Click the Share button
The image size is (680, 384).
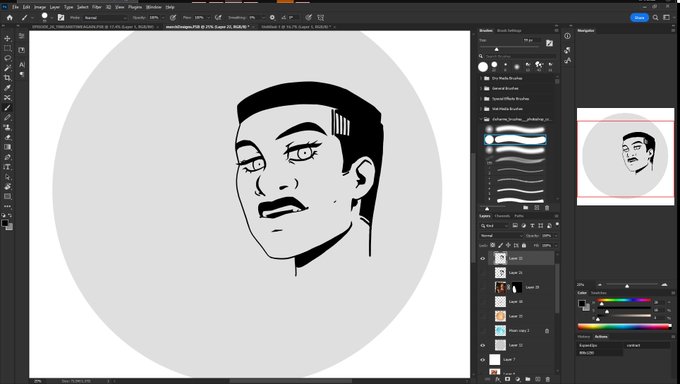[x=639, y=18]
